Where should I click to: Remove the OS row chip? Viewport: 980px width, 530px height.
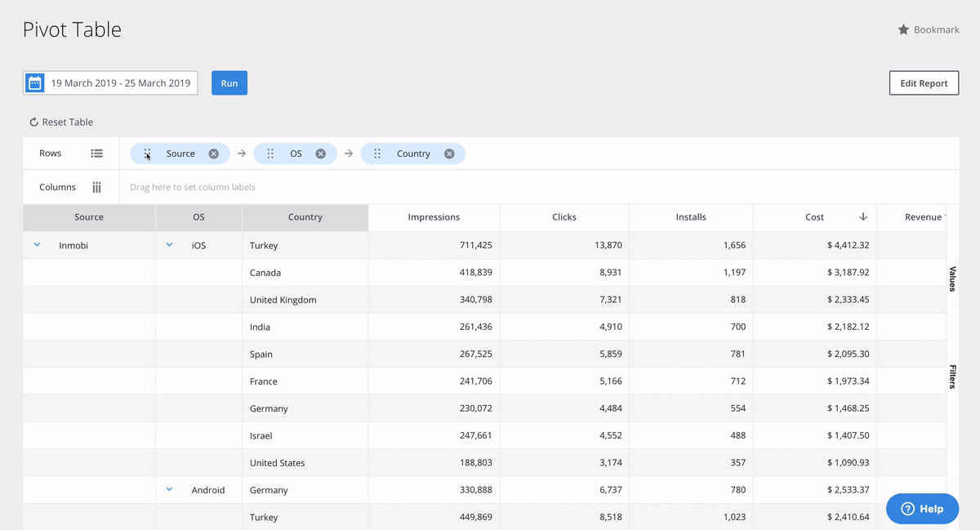tap(320, 154)
